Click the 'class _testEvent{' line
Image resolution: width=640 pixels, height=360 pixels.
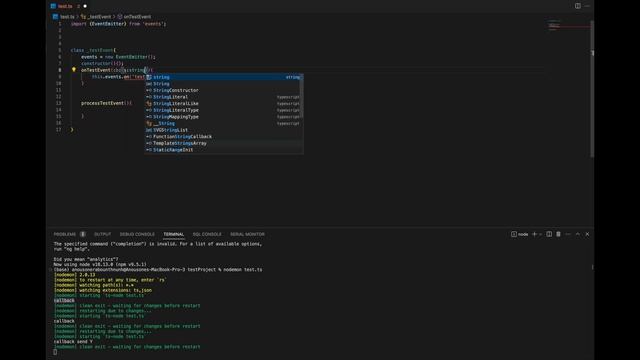click(x=93, y=50)
